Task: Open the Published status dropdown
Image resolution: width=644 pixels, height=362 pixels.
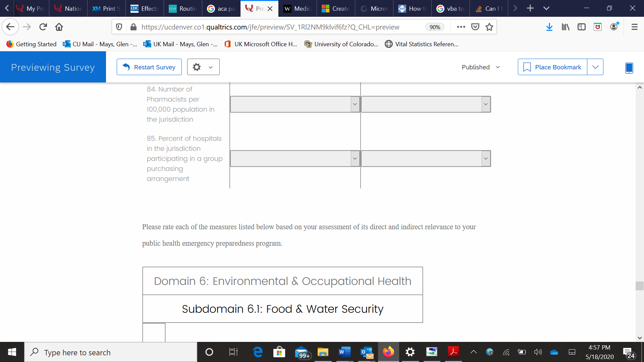Action: 481,67
